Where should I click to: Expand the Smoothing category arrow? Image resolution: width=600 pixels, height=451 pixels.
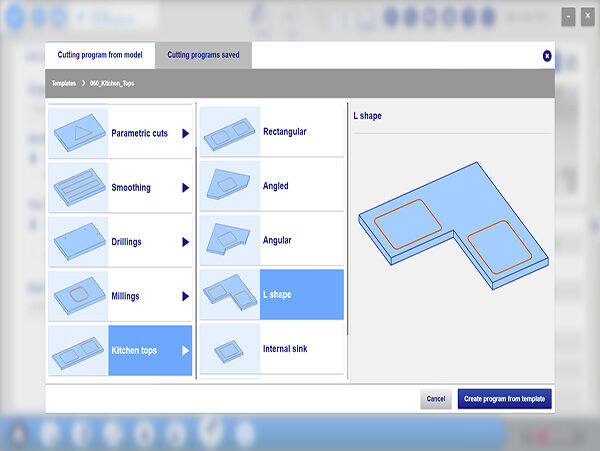click(x=185, y=187)
